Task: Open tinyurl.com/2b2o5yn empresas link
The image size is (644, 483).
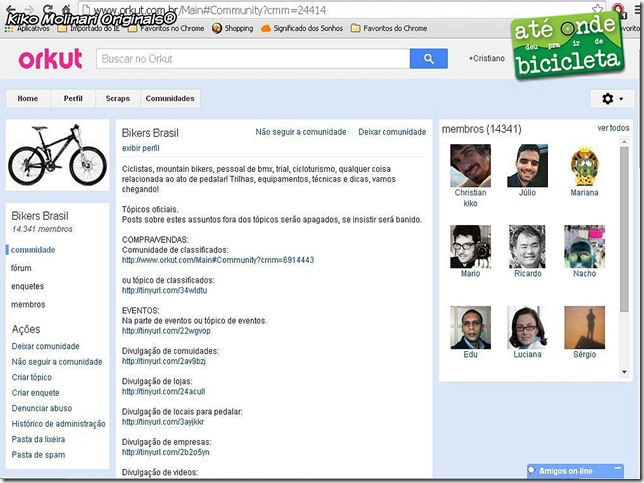Action: 166,453
